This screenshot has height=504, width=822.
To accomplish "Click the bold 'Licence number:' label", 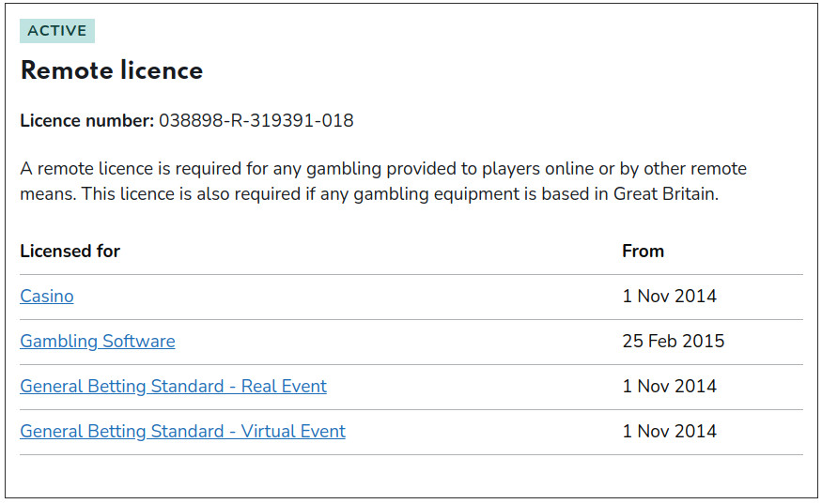I will [x=86, y=121].
